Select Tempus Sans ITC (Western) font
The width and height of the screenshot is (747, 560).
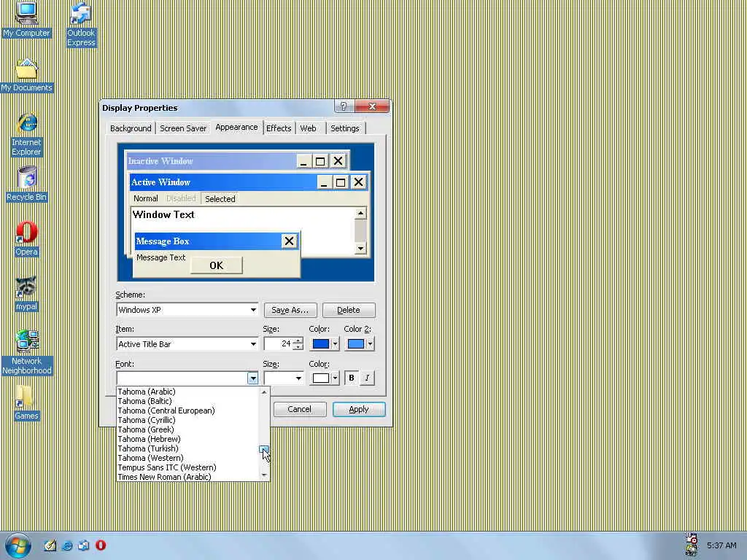tap(188, 467)
